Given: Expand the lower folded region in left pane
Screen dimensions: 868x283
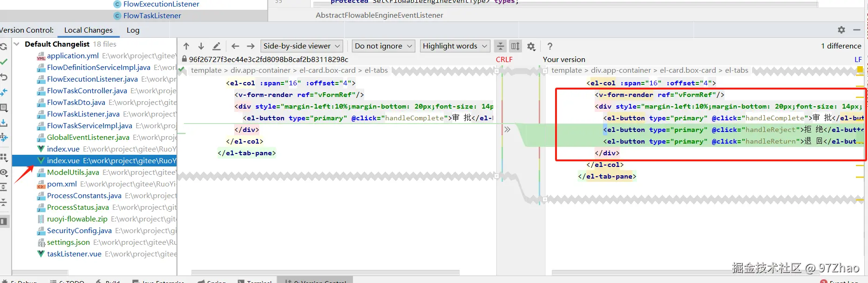Looking at the screenshot, I should [x=496, y=176].
